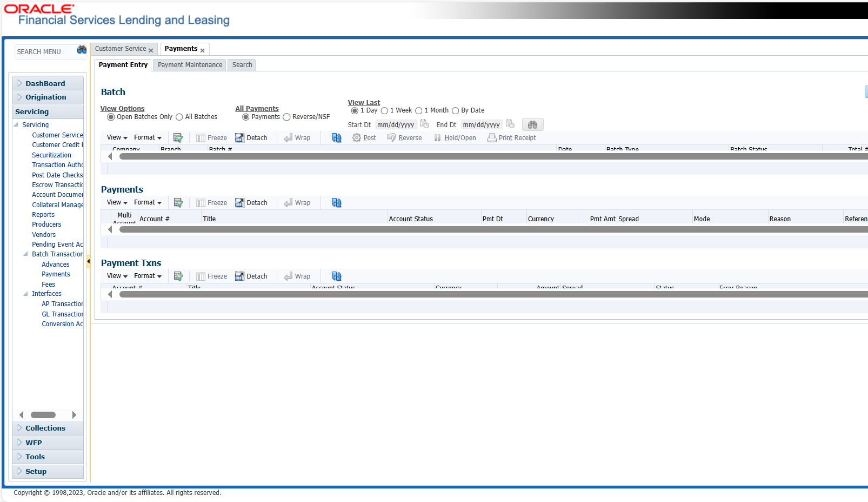
Task: Click Payment Txns query-by-example icon
Action: 178,276
